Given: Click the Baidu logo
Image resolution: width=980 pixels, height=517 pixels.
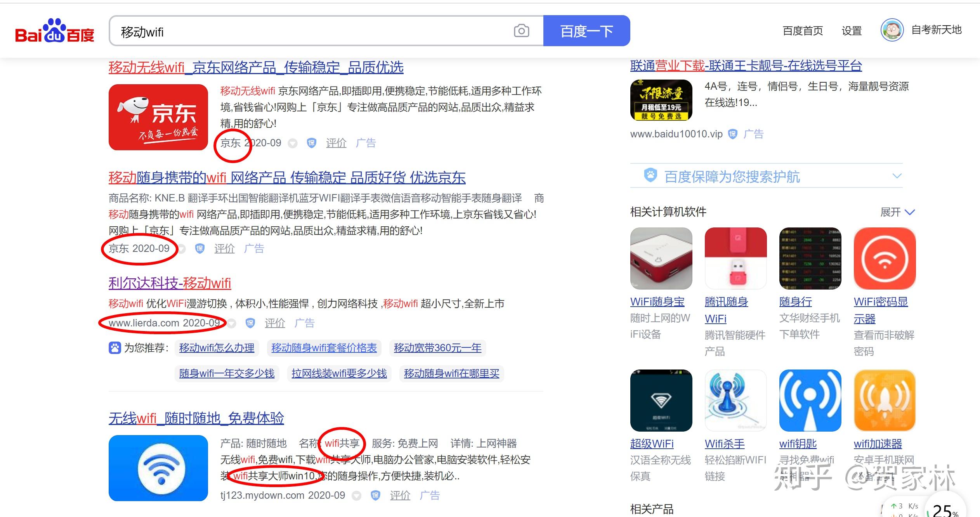Looking at the screenshot, I should click(55, 31).
